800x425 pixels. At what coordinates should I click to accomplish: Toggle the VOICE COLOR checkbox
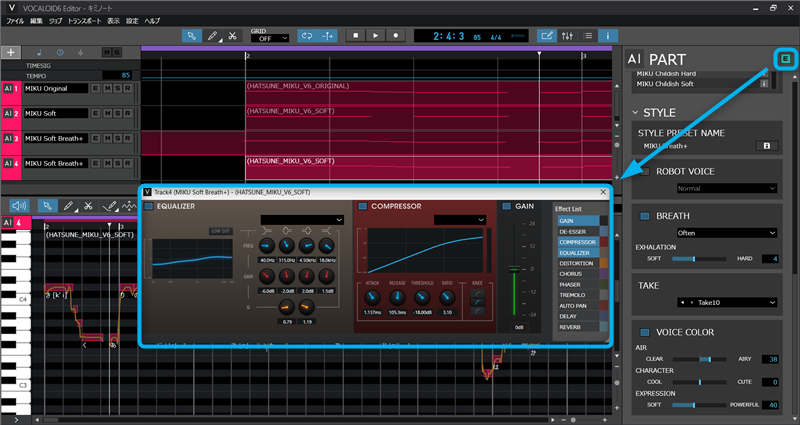point(645,332)
